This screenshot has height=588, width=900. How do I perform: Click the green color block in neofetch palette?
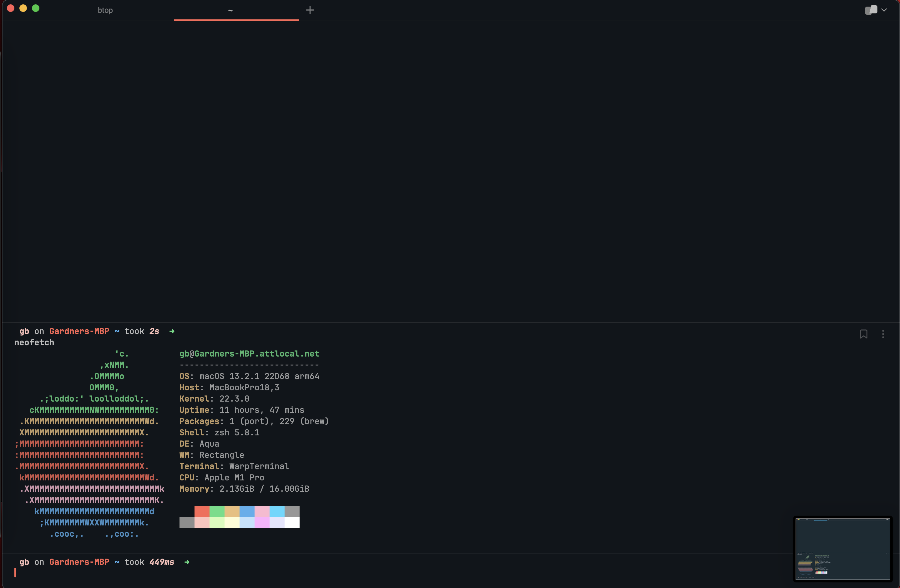tap(217, 511)
